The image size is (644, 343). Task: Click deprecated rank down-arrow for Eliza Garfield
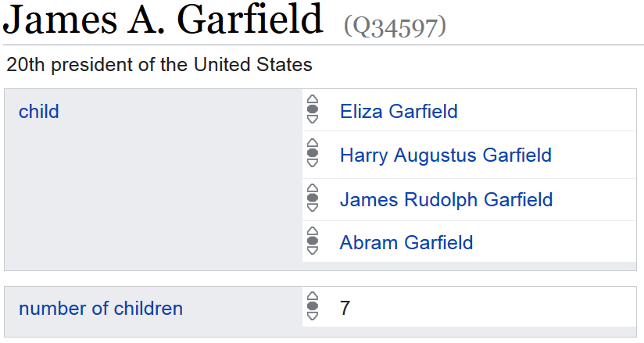[313, 120]
